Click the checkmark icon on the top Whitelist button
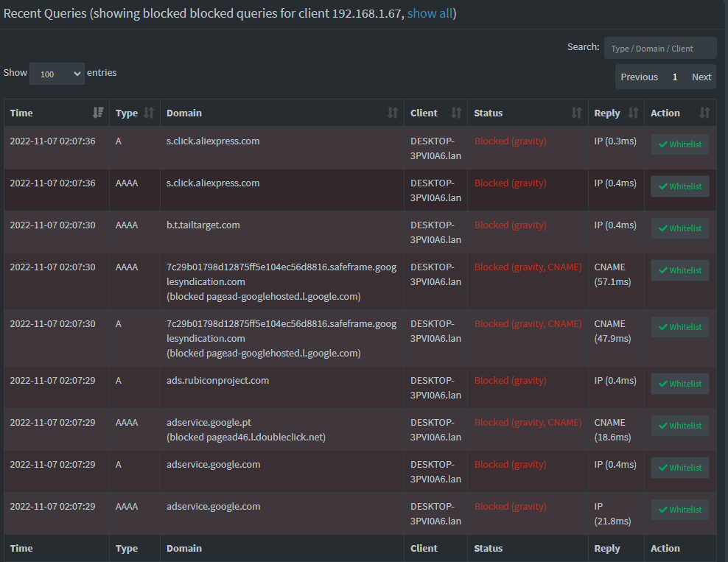Screen dimensions: 728x562 [x=665, y=144]
